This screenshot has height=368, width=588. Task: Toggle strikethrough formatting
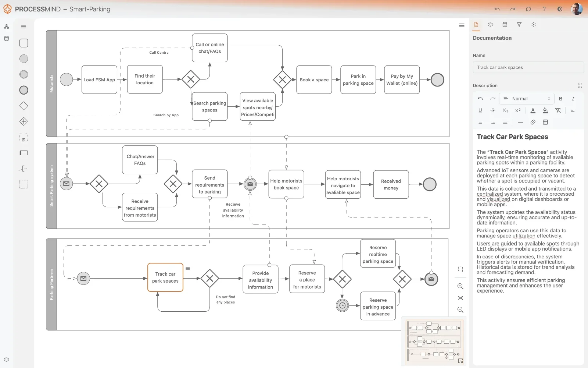[493, 110]
